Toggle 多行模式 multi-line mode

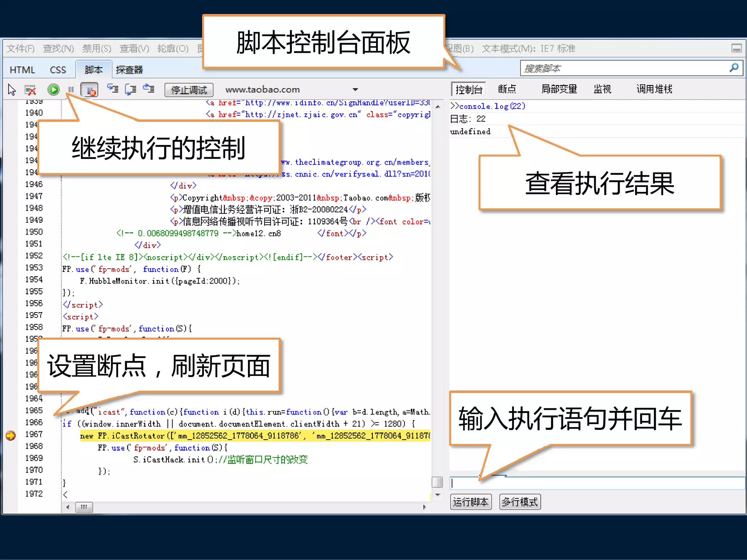519,502
